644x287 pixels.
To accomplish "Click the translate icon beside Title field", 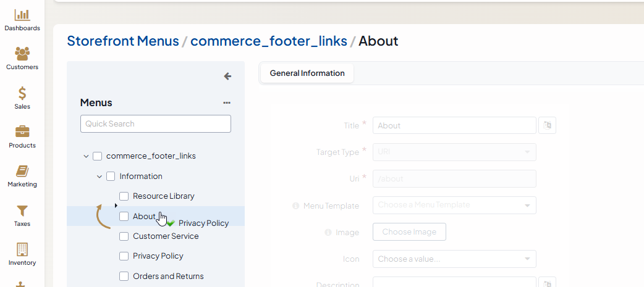I will click(x=547, y=125).
